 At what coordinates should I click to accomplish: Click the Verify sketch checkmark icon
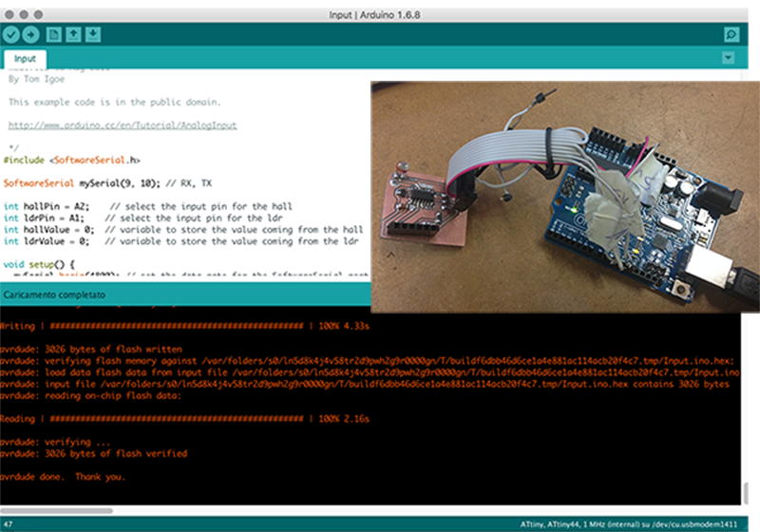click(11, 34)
